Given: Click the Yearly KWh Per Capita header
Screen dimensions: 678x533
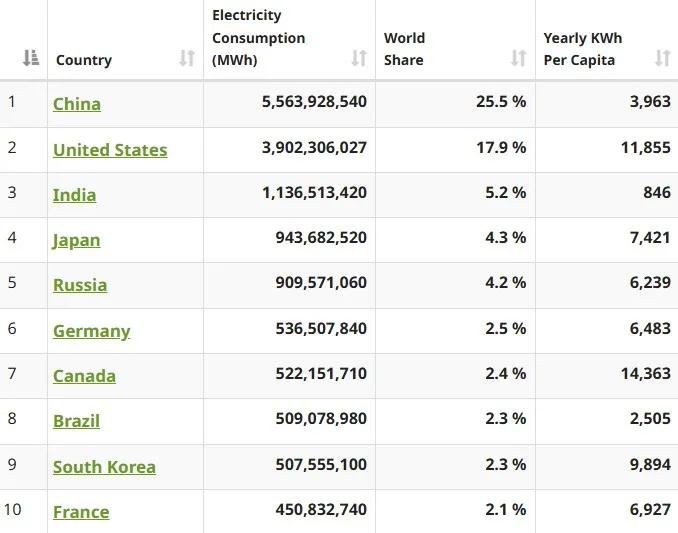Looking at the screenshot, I should (x=582, y=49).
